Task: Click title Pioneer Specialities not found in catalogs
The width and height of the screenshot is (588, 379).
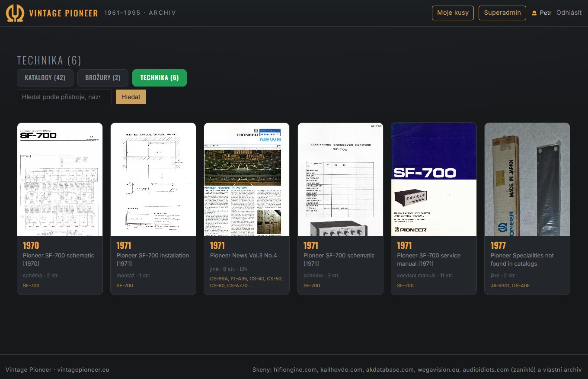Action: tap(522, 260)
